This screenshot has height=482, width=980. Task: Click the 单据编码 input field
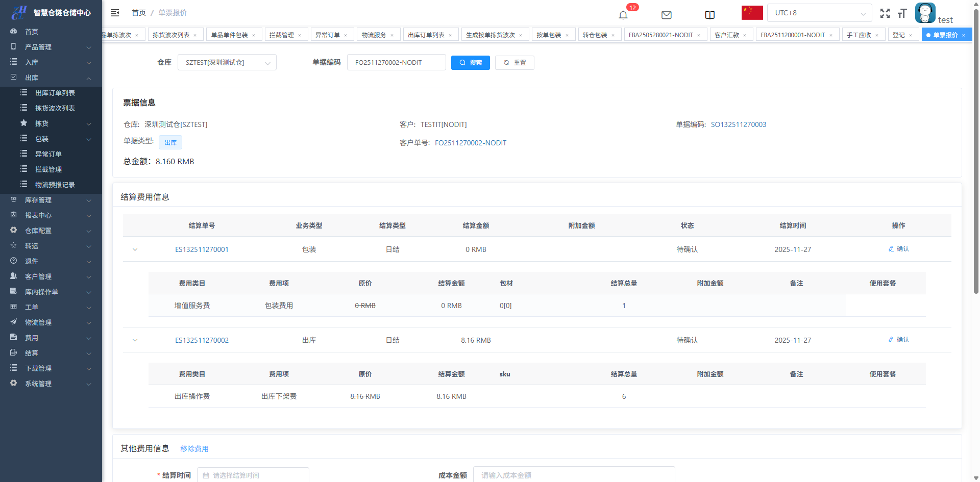click(x=396, y=62)
